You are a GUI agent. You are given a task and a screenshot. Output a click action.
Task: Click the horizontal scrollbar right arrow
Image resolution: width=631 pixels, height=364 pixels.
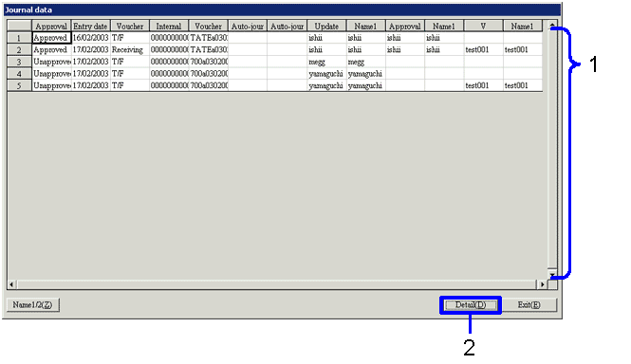[543, 284]
